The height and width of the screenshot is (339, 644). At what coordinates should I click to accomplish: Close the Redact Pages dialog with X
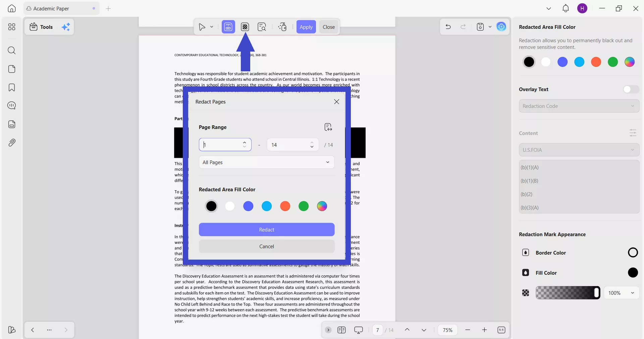click(x=336, y=101)
